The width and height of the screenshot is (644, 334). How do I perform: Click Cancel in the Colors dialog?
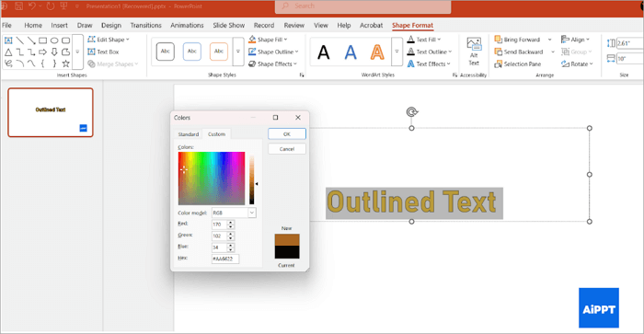click(287, 149)
